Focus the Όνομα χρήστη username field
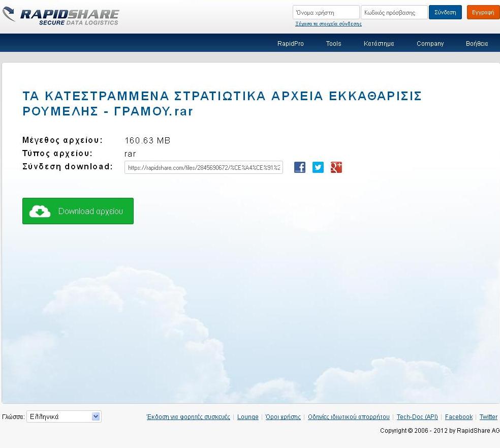Viewport: 500px width, 448px height. pos(326,12)
